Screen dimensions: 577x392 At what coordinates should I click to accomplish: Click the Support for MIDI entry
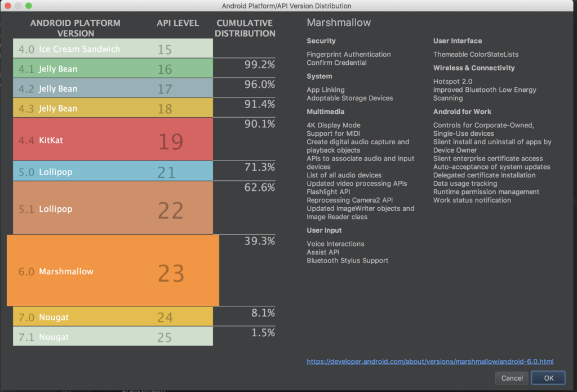[333, 133]
